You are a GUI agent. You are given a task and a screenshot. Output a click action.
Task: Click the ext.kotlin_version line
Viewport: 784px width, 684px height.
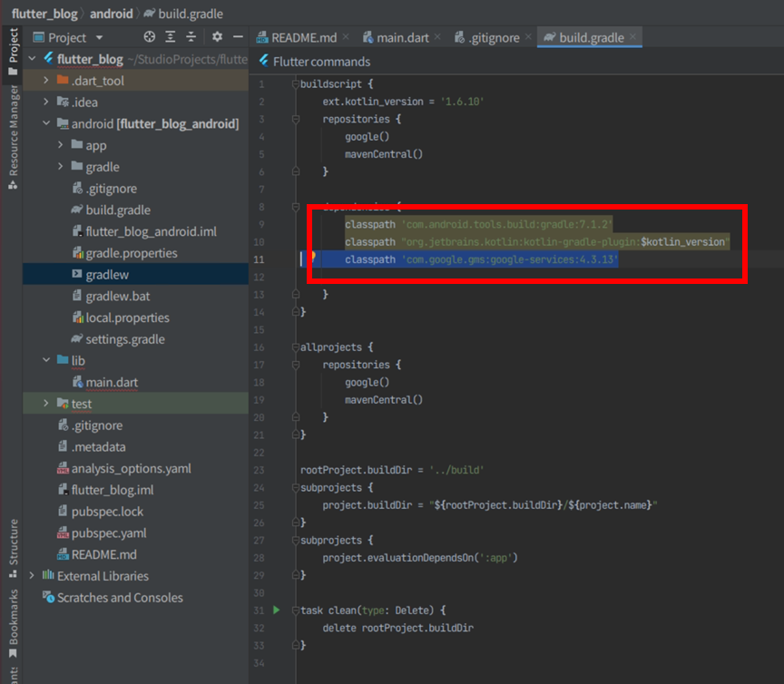click(403, 102)
